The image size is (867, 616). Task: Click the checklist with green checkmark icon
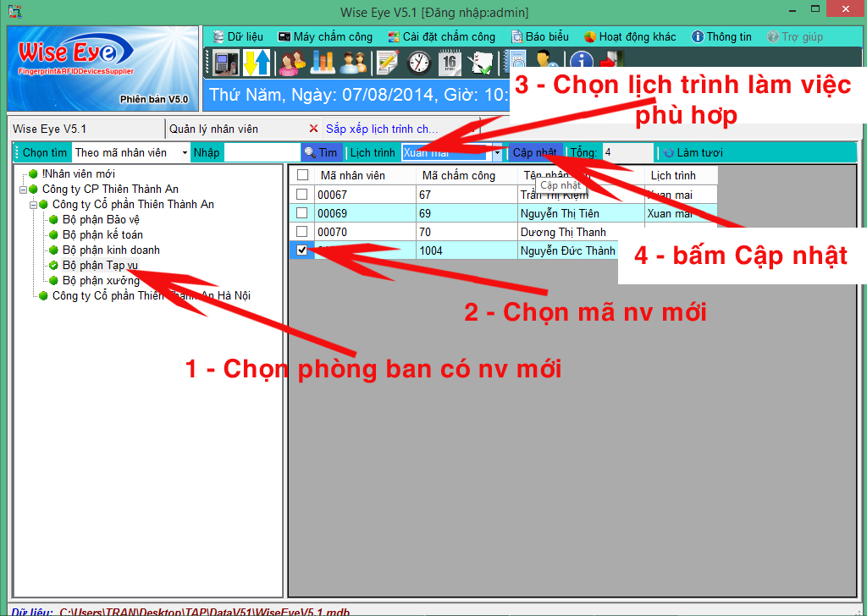pos(480,63)
